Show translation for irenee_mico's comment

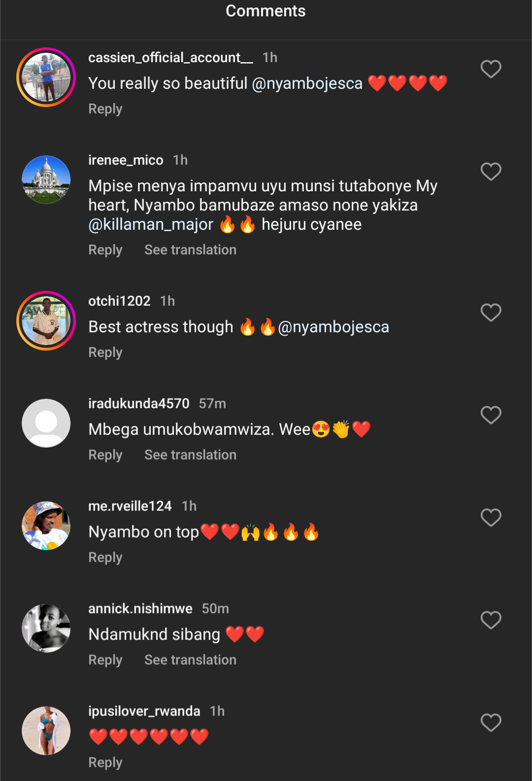[x=190, y=250]
